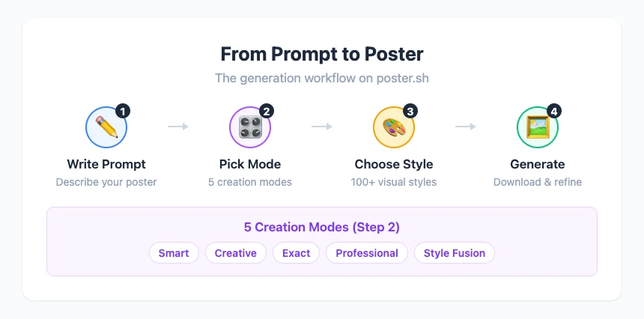Select the Creative mode chip
Screen dimensions: 644x319
pyautogui.click(x=236, y=253)
